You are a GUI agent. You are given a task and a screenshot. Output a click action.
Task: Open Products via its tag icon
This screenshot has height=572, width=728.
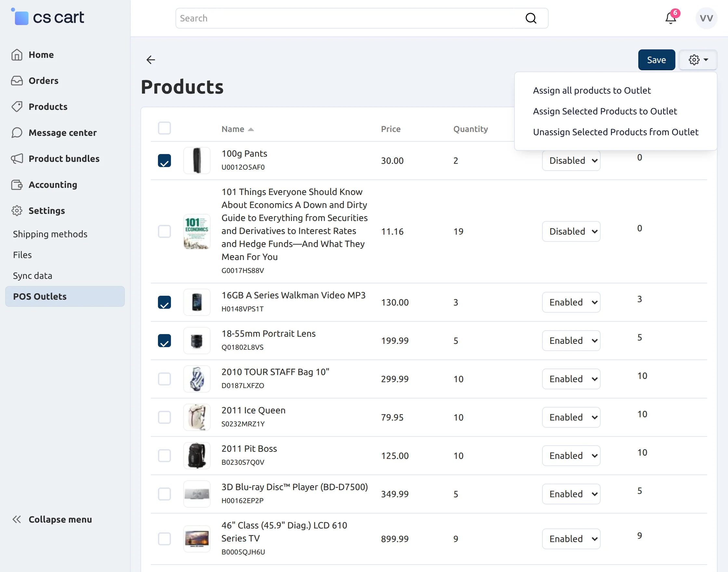17,107
